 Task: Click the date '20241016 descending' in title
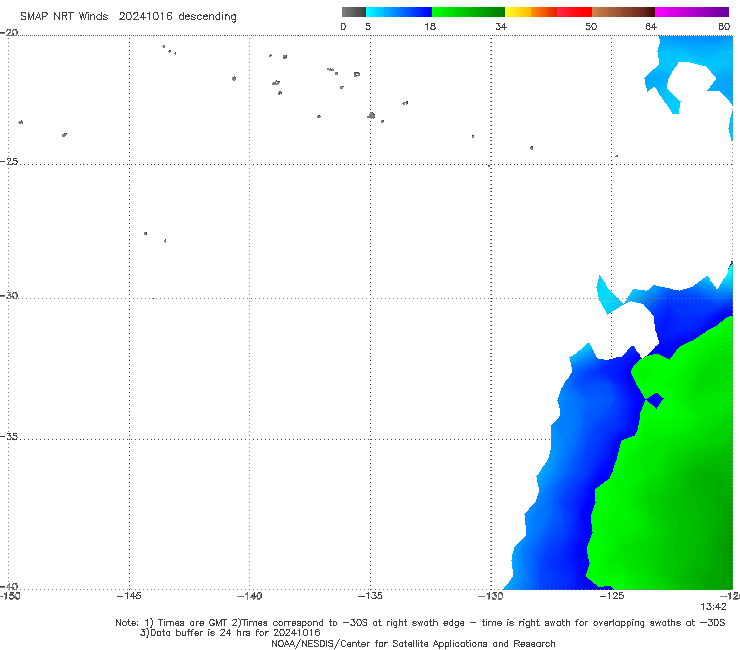177,17
